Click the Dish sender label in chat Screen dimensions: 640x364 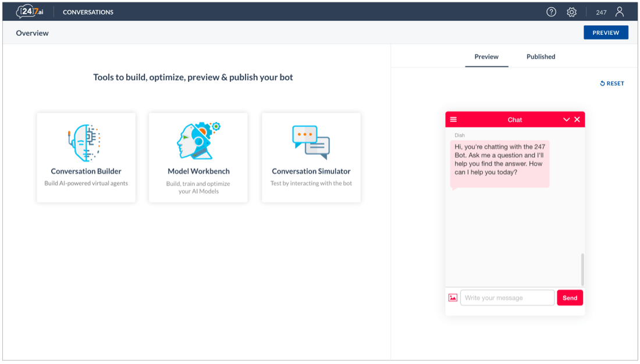pos(460,135)
